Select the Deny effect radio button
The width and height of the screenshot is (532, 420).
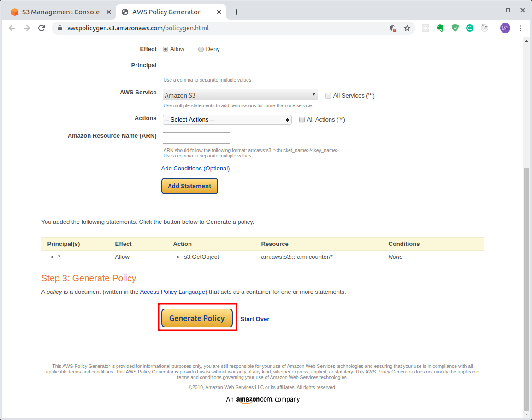(x=201, y=49)
